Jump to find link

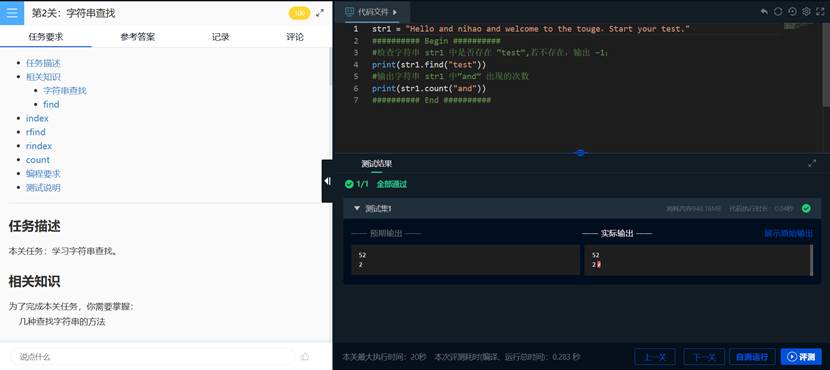click(51, 104)
